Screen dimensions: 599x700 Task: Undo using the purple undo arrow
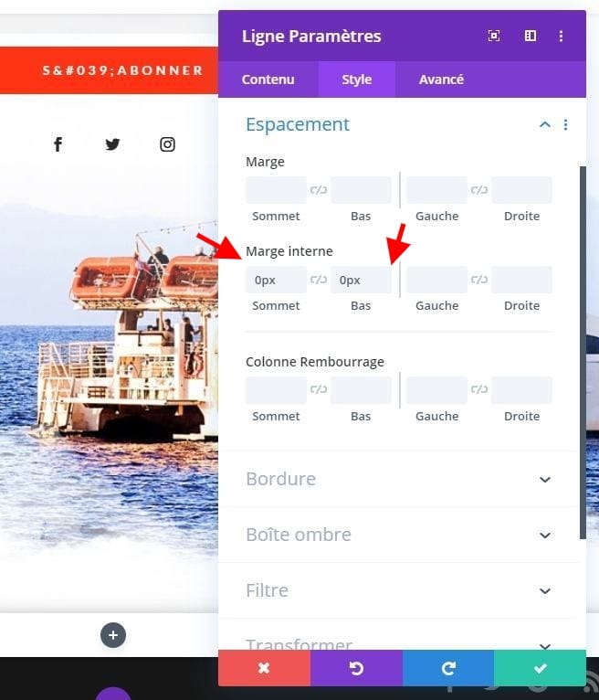[356, 668]
